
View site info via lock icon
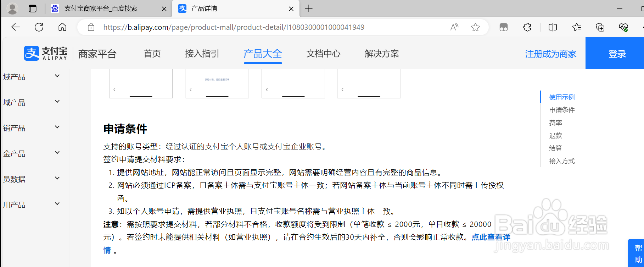[x=91, y=27]
